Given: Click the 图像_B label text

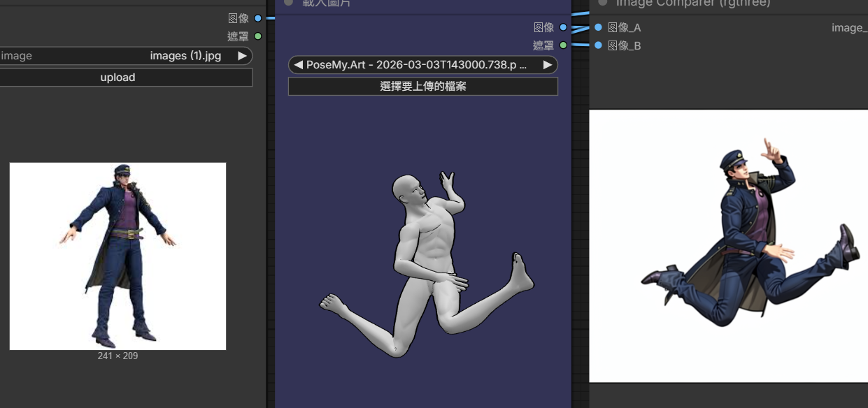Looking at the screenshot, I should [x=625, y=45].
